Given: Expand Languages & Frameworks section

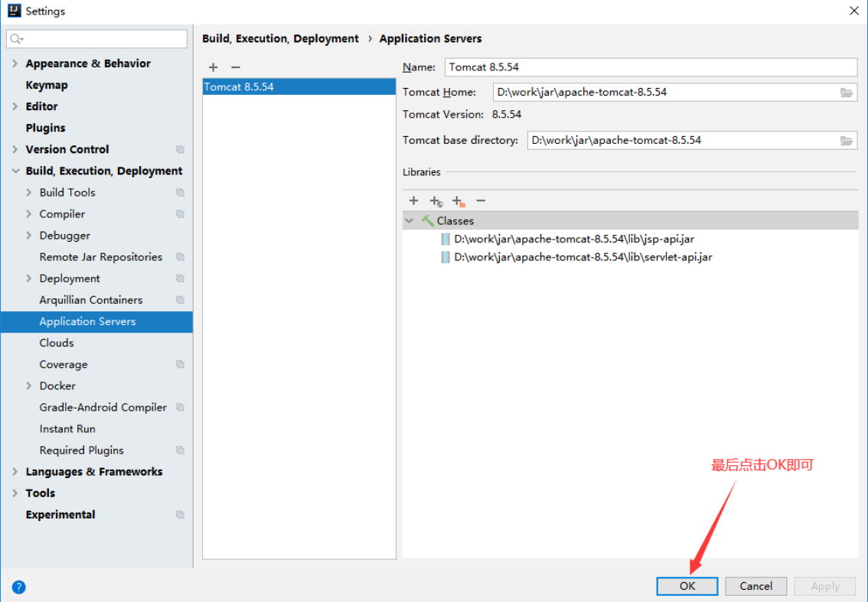Looking at the screenshot, I should (x=15, y=471).
